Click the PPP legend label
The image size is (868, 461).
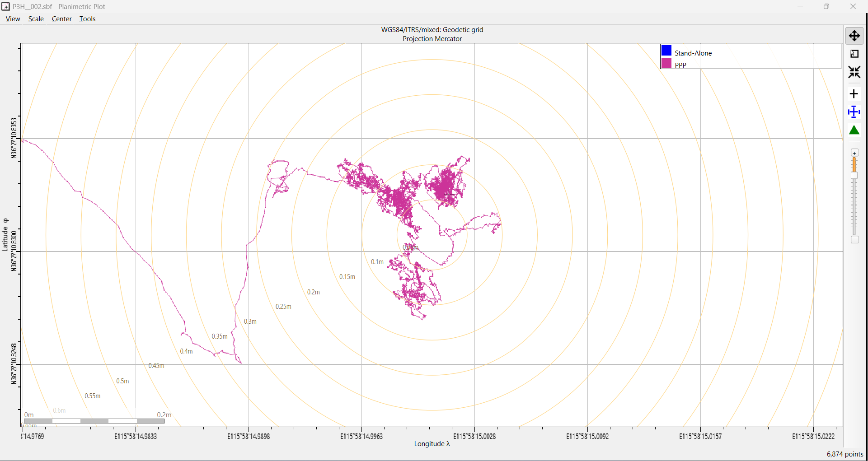tap(680, 65)
